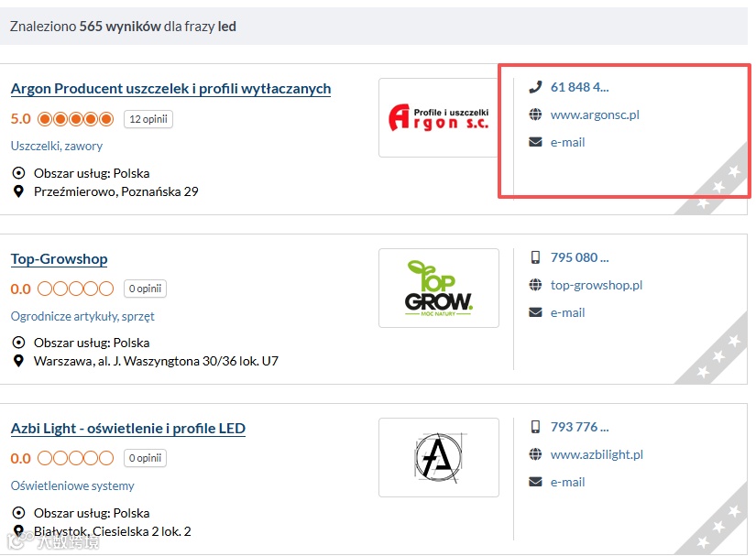The height and width of the screenshot is (556, 756).
Task: Click the envelope icon in the Argon card
Action: pos(535,142)
